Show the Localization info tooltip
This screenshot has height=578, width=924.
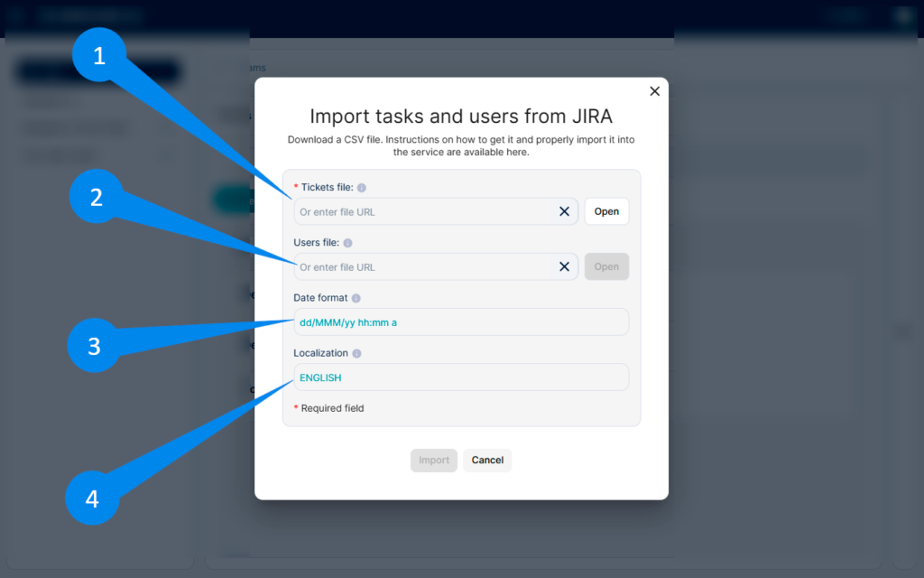point(356,353)
